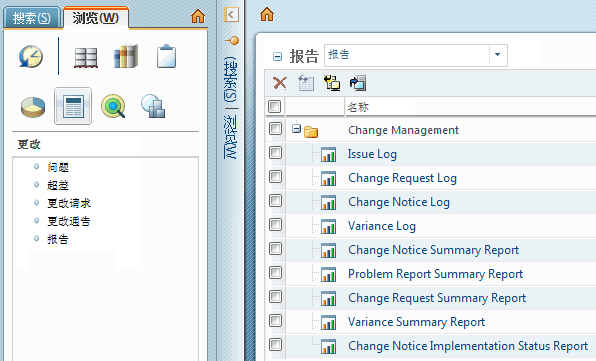Switch to the 搜索(S) tab
The image size is (596, 361).
pos(32,18)
